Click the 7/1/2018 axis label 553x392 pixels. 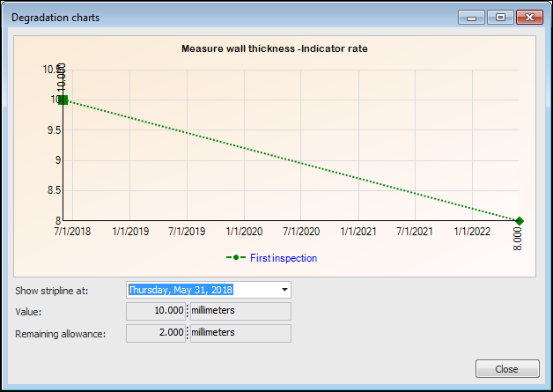click(72, 232)
